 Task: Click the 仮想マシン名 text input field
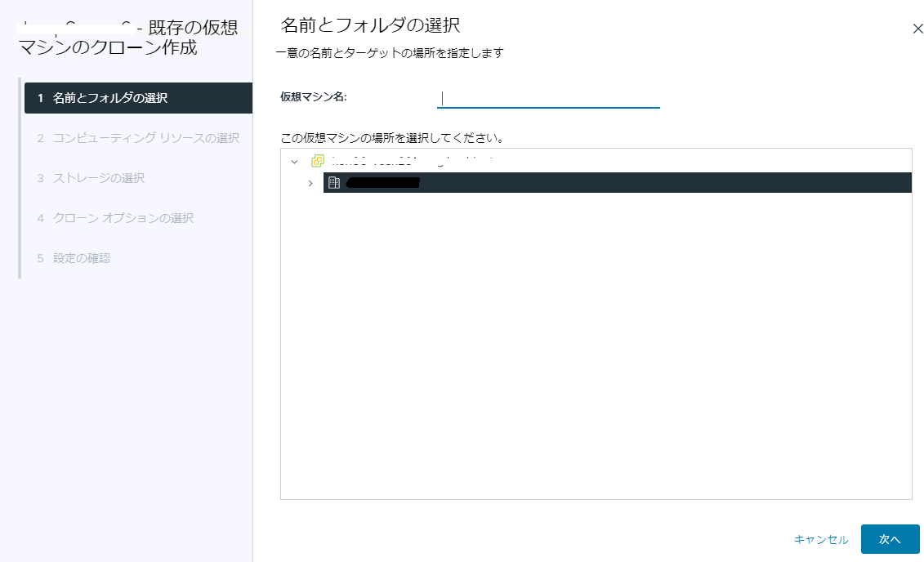tap(548, 98)
